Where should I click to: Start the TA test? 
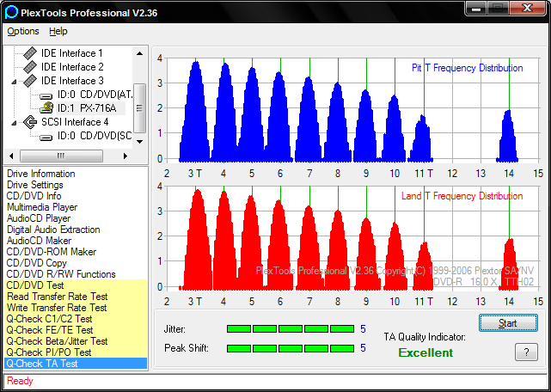point(508,322)
